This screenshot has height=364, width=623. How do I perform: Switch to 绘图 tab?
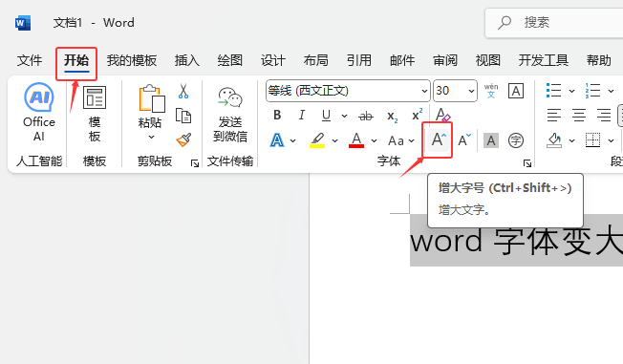229,60
